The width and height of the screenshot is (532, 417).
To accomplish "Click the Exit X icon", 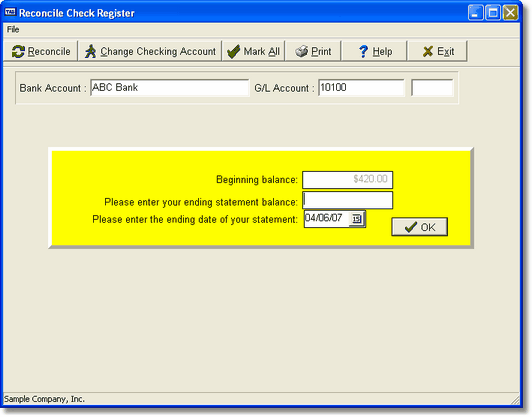I will point(428,52).
